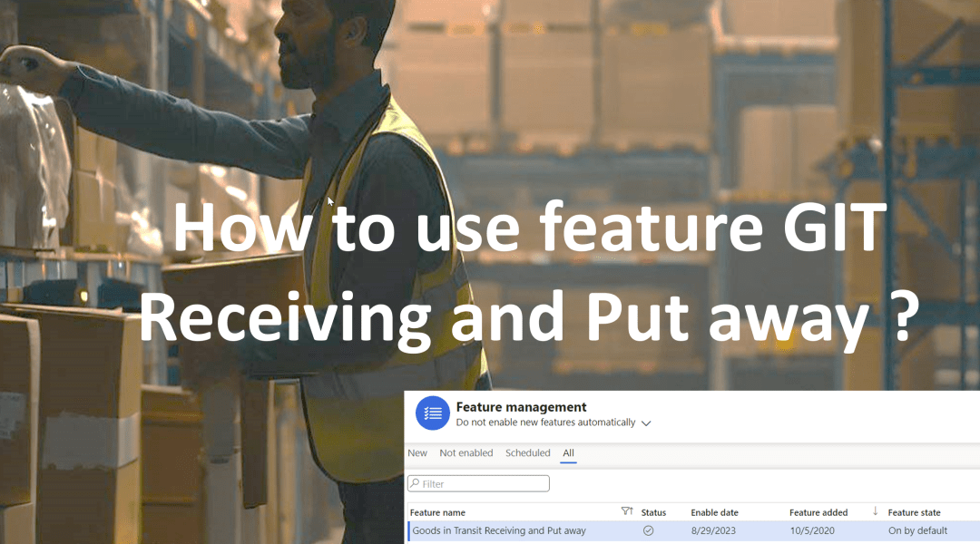This screenshot has height=544, width=980.
Task: Click the filter icon in Feature name column
Action: 626,512
